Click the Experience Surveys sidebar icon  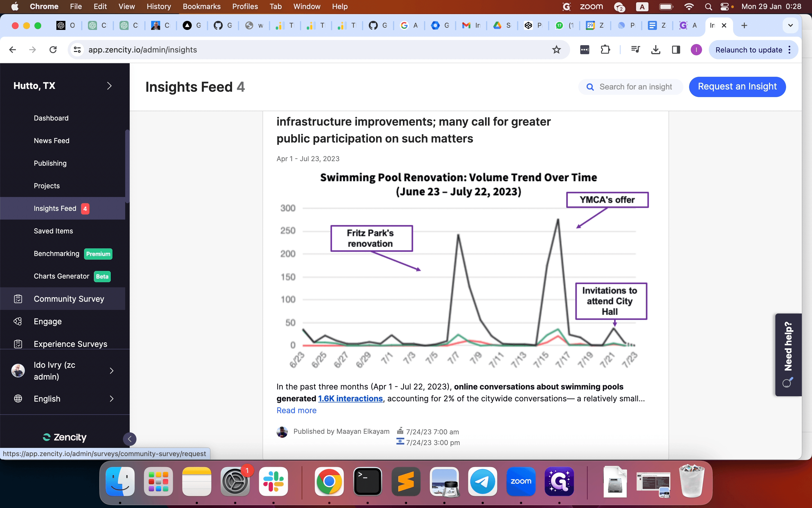coord(18,344)
